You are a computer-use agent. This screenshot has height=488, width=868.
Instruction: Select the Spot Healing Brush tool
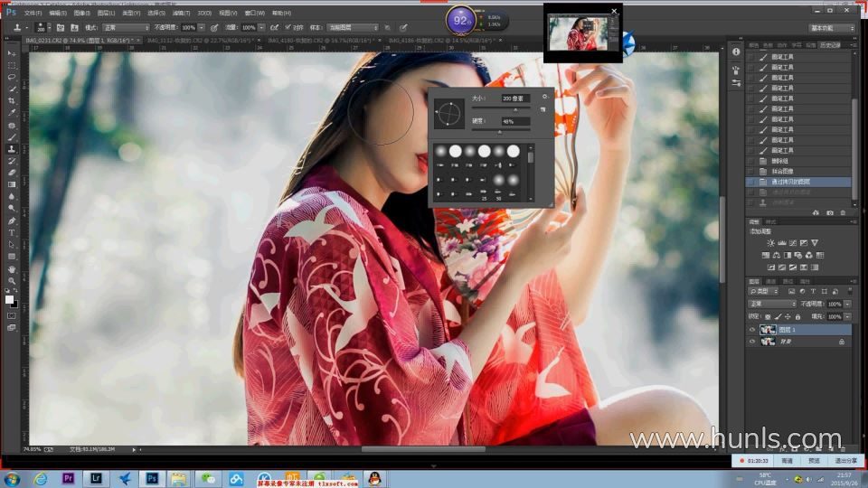[x=12, y=125]
